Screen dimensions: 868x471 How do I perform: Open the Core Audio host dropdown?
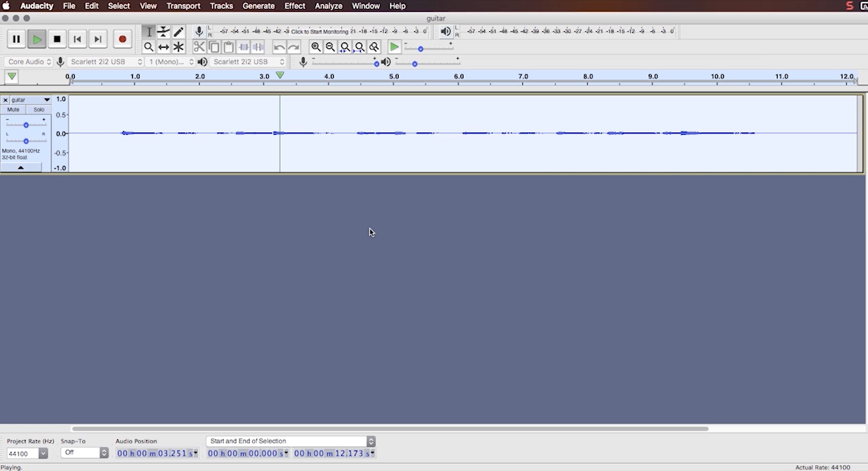coord(29,62)
